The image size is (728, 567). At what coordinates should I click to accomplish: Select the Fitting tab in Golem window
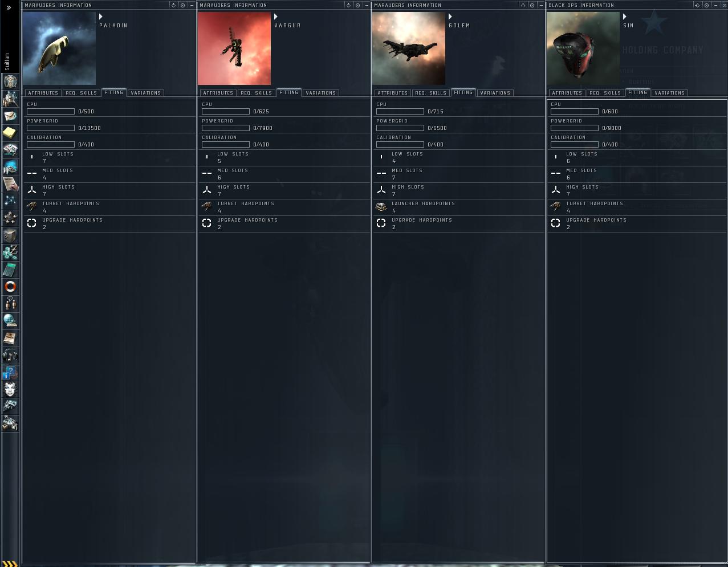[463, 92]
